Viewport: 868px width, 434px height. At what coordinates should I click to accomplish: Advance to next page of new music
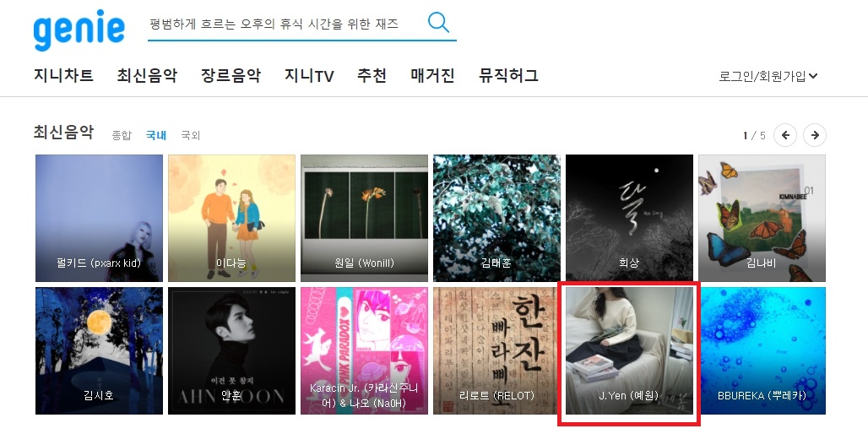click(814, 135)
